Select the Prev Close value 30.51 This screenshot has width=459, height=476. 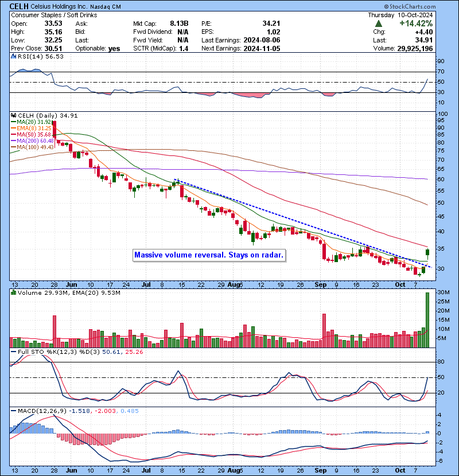click(53, 49)
